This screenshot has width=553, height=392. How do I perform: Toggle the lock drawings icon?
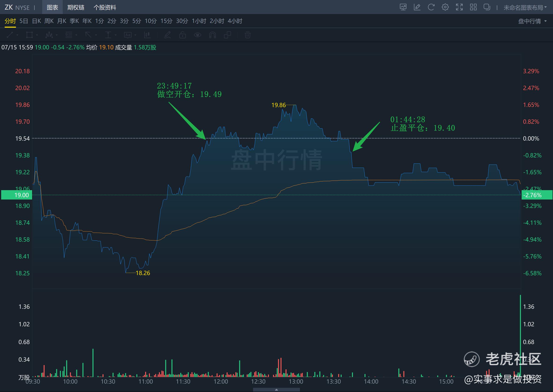pyautogui.click(x=182, y=35)
